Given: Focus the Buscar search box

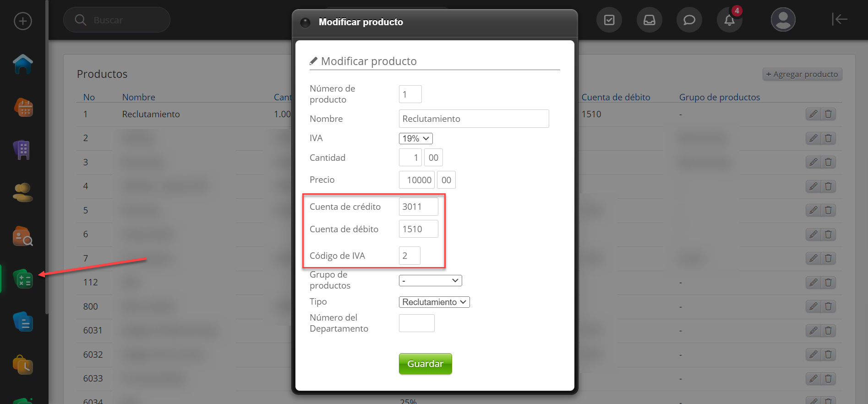Looking at the screenshot, I should click(117, 20).
